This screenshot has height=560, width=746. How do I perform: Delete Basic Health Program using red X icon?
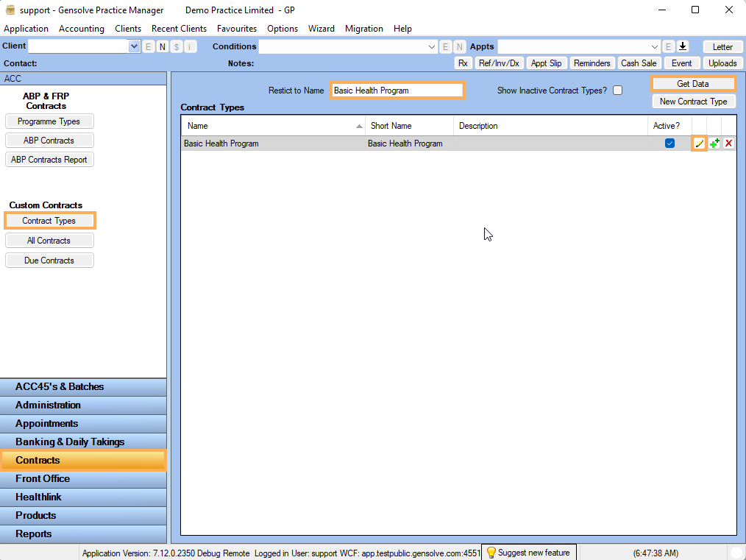pyautogui.click(x=728, y=143)
